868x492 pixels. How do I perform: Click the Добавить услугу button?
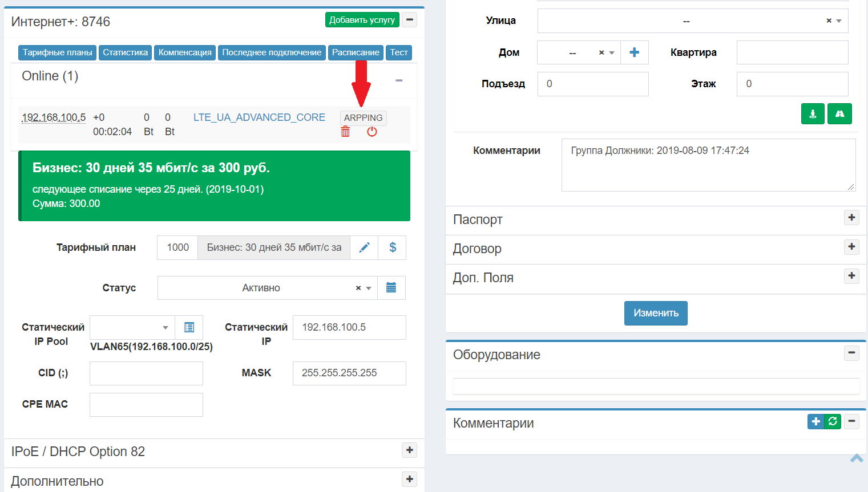(362, 20)
